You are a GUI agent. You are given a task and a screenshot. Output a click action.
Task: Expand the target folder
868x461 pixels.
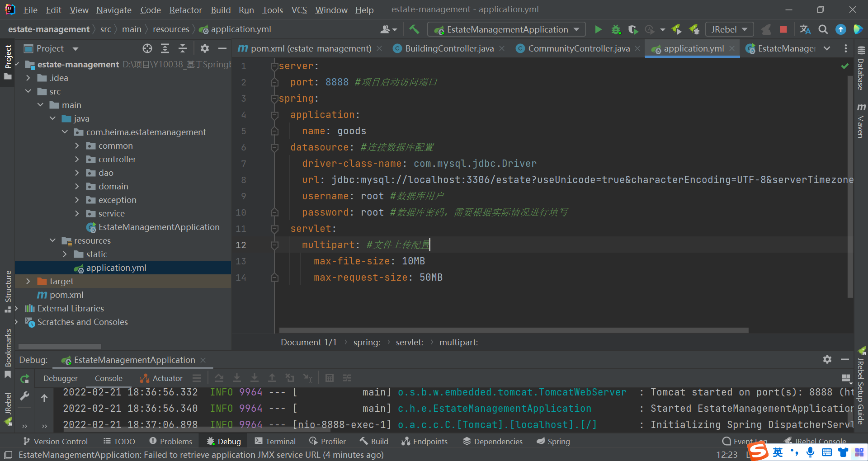[x=28, y=281]
